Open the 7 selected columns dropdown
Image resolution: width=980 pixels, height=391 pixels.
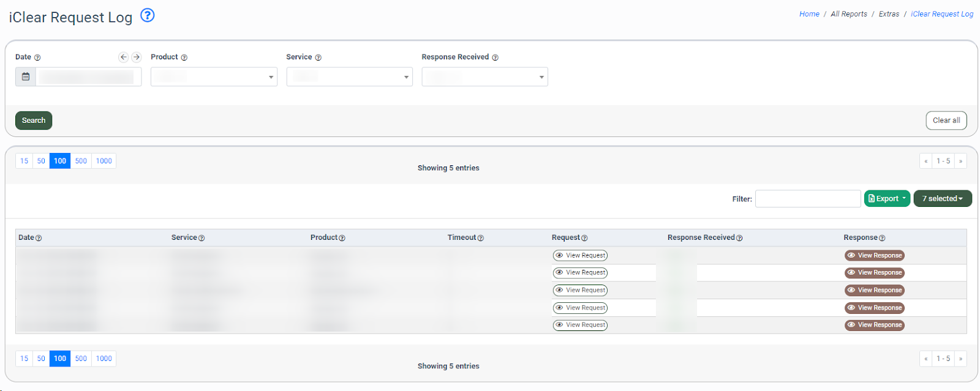pyautogui.click(x=942, y=199)
